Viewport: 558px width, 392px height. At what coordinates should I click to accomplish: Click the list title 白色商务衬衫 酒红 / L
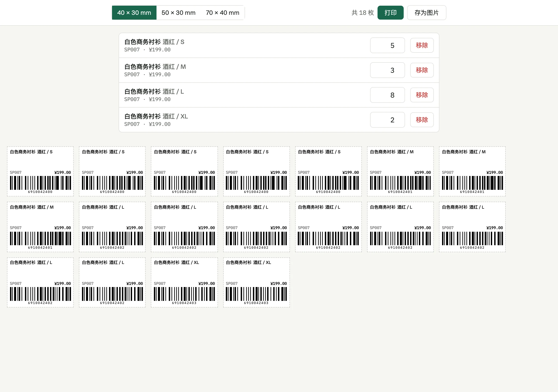(x=154, y=91)
